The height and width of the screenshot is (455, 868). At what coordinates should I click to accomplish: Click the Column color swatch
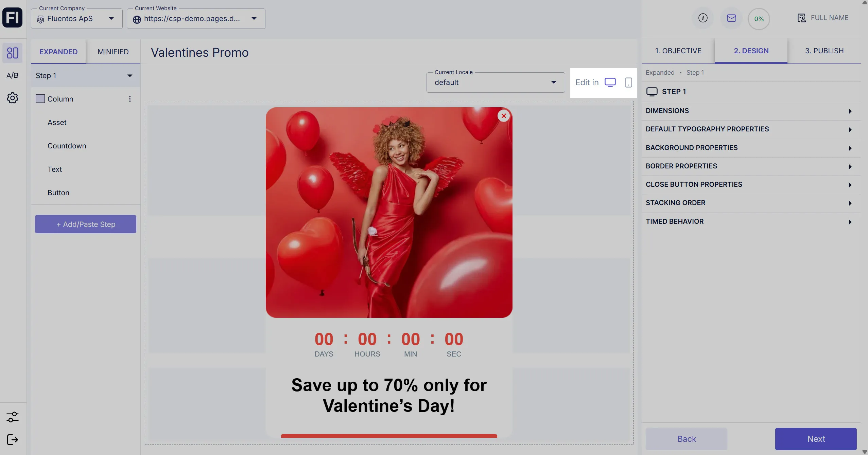(x=40, y=99)
